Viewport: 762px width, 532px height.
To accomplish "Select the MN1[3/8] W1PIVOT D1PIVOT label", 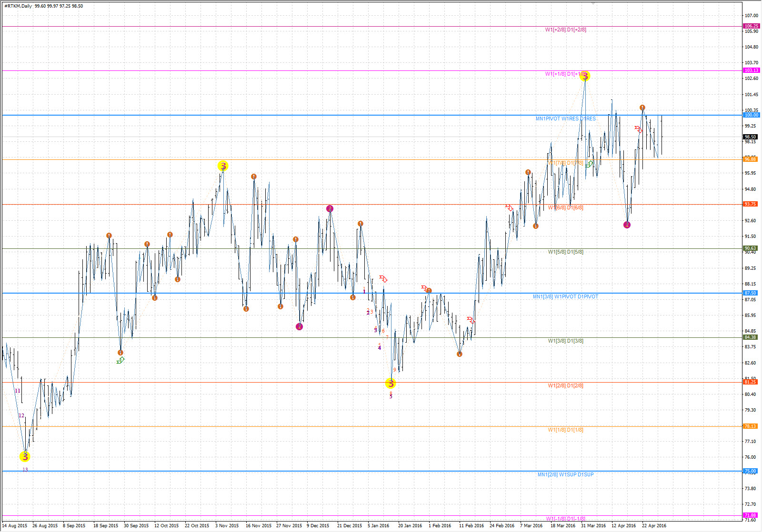I will (565, 297).
